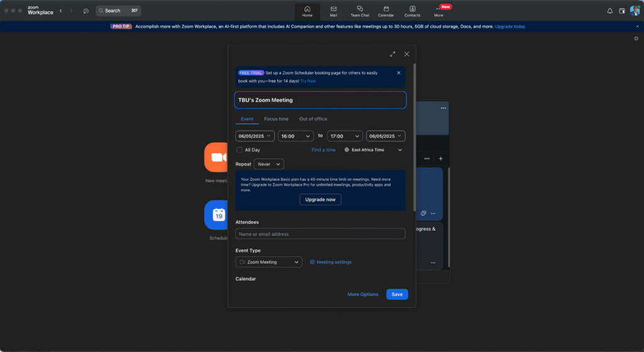This screenshot has width=644, height=352.
Task: Open the East Africa Time timezone dropdown
Action: (374, 150)
